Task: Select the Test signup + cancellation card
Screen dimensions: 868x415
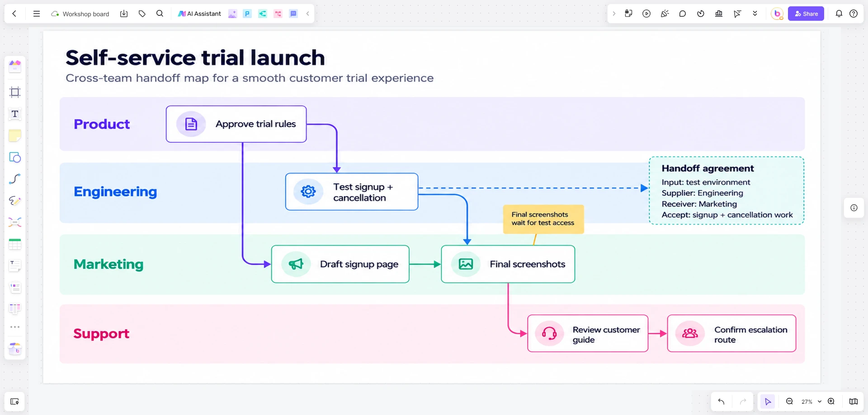Action: [x=352, y=192]
